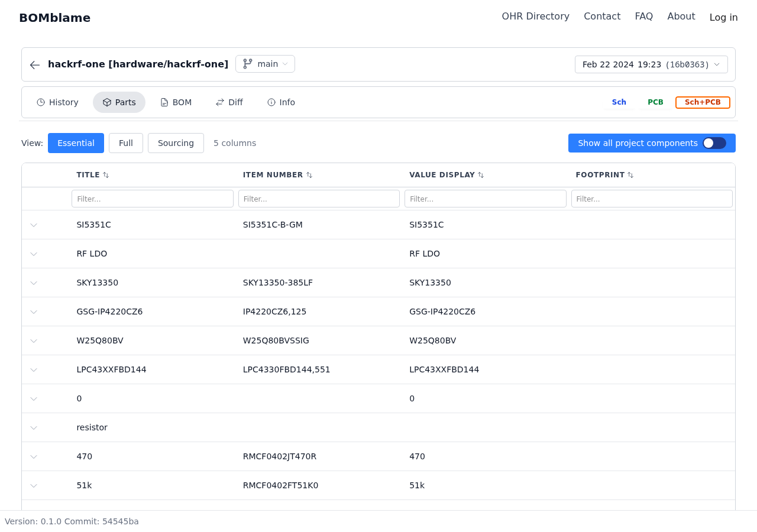This screenshot has height=532, width=757.
Task: Switch to the BOM tab
Action: [x=176, y=102]
